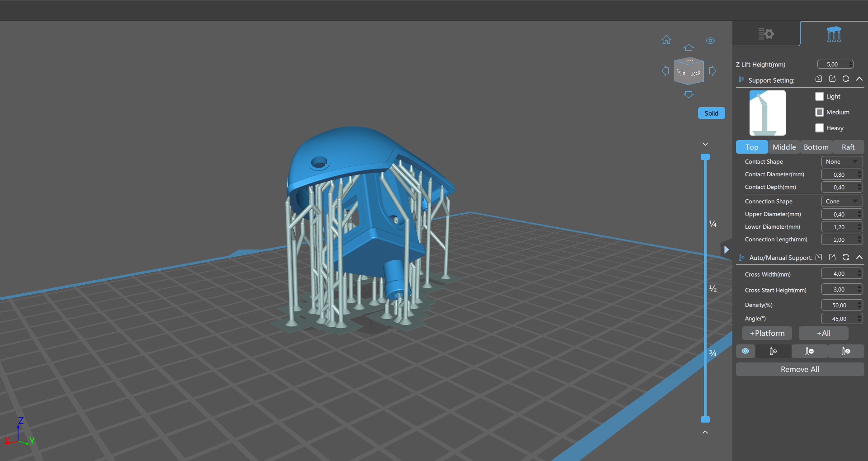
Task: Select the edit support tool
Action: 846,351
